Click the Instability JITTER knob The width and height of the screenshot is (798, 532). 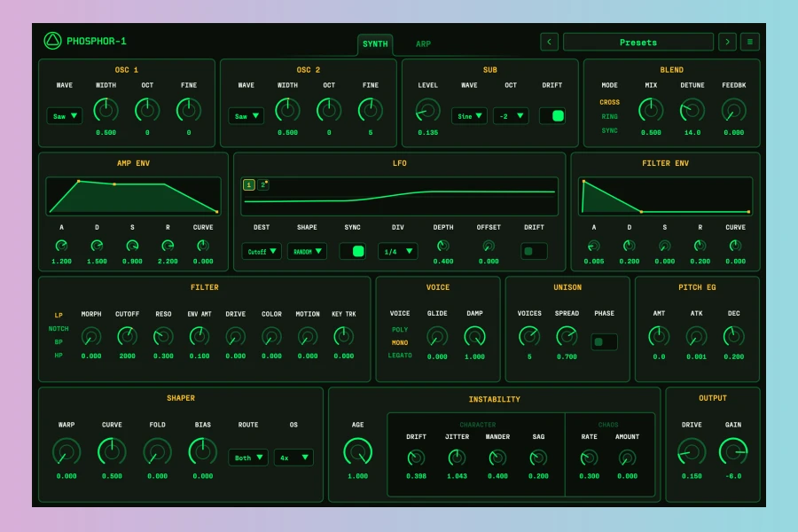pos(457,458)
